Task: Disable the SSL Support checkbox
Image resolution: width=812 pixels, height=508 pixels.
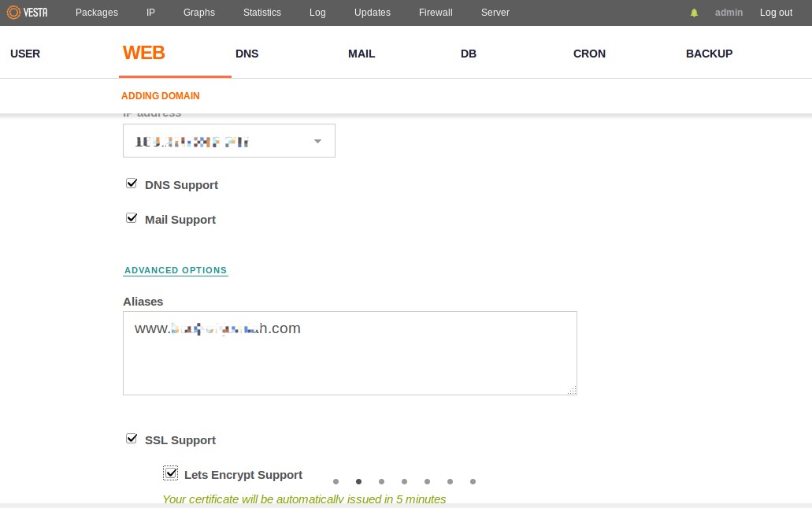Action: [132, 439]
